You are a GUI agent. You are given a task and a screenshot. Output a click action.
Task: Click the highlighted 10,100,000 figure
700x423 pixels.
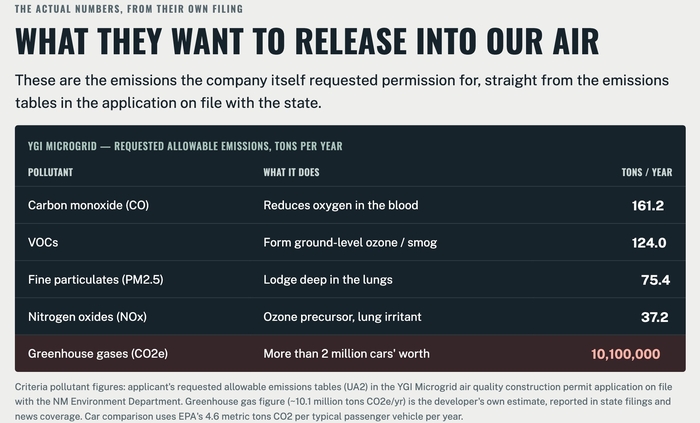click(x=625, y=354)
